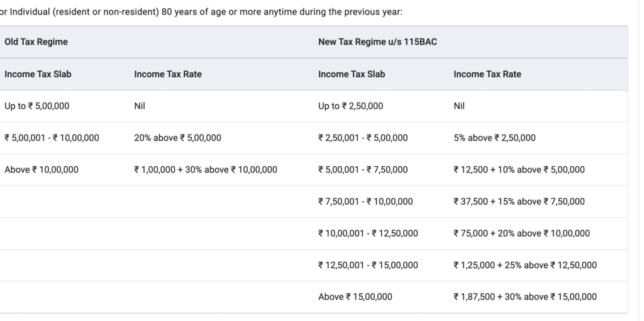Select the Above ₹ 10,00,000 slab cell
The image size is (644, 321).
[42, 169]
